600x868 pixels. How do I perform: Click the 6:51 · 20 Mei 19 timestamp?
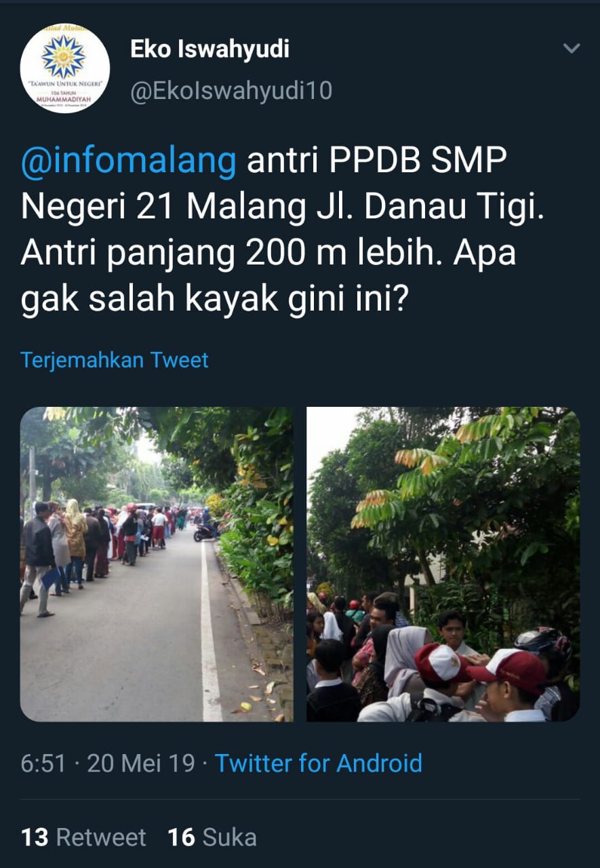108,764
